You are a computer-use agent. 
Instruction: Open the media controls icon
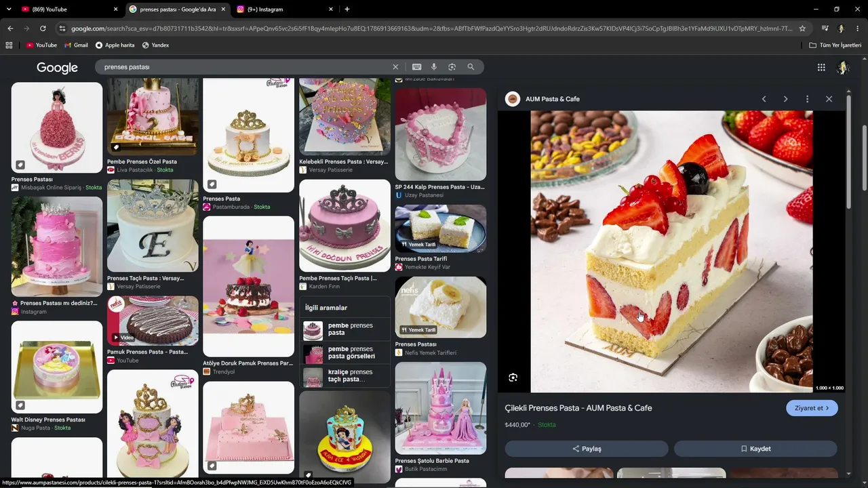click(825, 28)
